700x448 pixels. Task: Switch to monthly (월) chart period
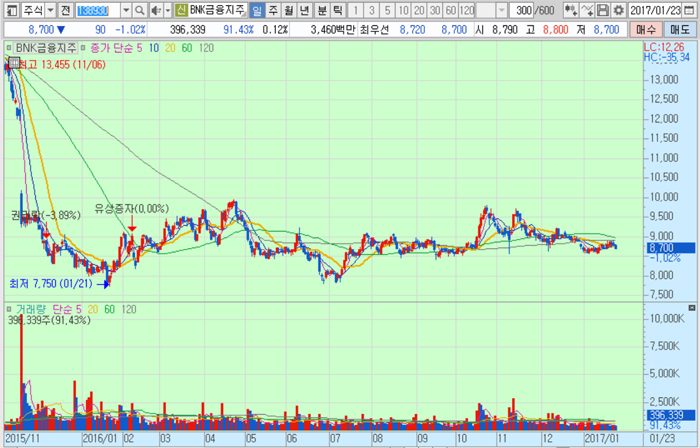pos(289,10)
